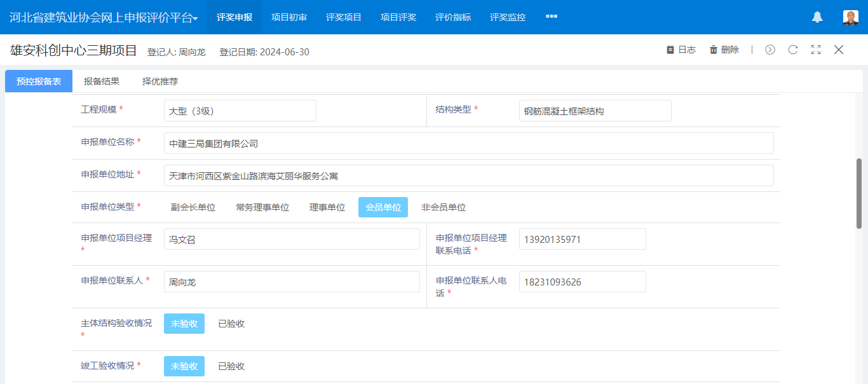
Task: Open 评价指标 in top navigation
Action: point(453,17)
